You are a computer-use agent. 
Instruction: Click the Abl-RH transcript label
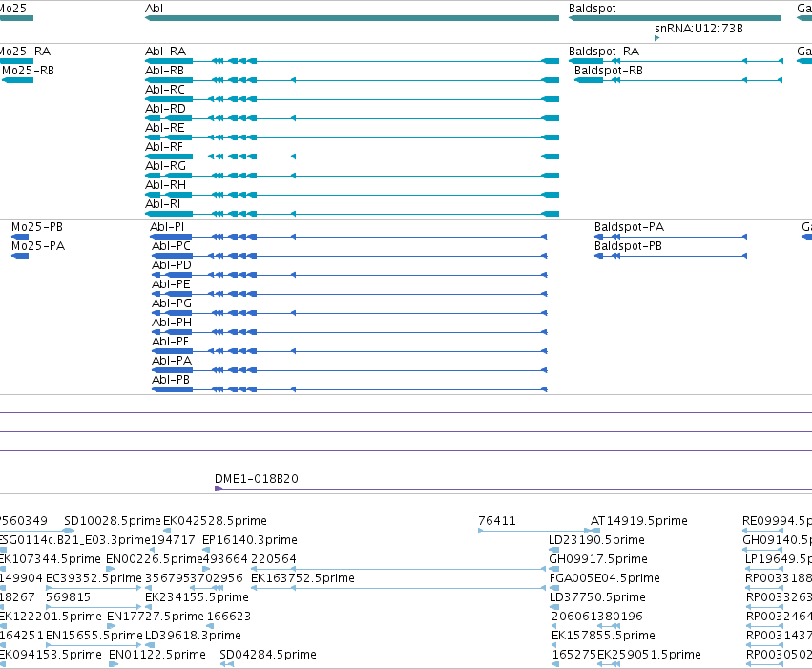coord(165,185)
